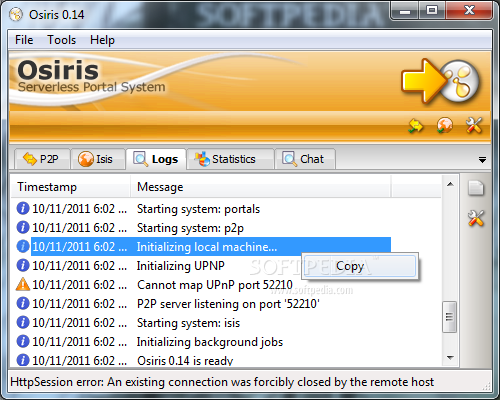Maximize the Osiris window
Viewport: 500px width, 400px height.
[x=432, y=11]
